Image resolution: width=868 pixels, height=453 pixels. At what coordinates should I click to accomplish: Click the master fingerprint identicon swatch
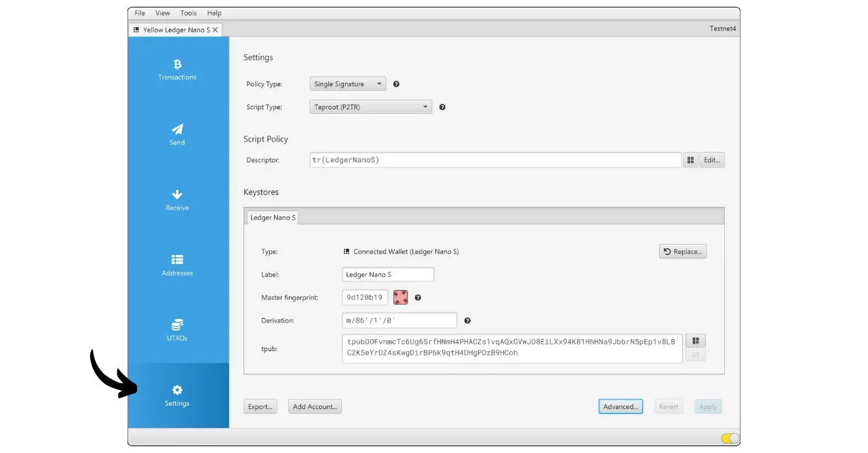(x=400, y=297)
